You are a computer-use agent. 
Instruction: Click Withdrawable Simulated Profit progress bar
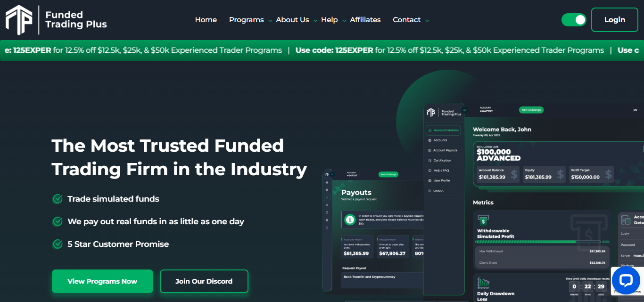(539, 242)
